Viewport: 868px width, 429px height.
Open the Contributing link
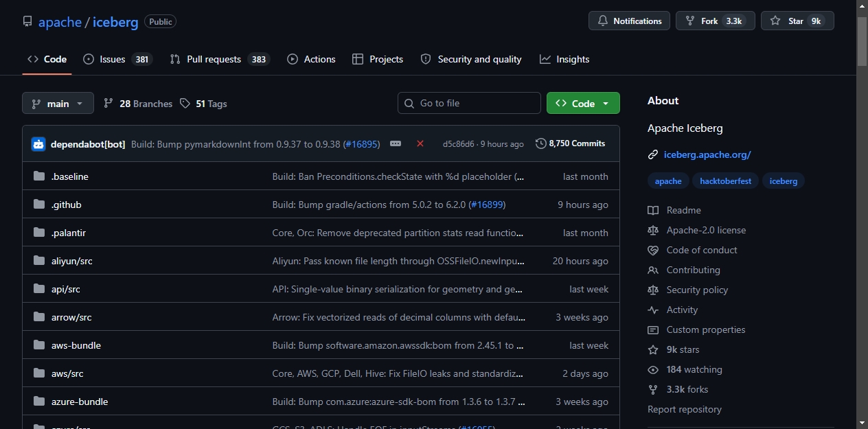[x=694, y=270]
